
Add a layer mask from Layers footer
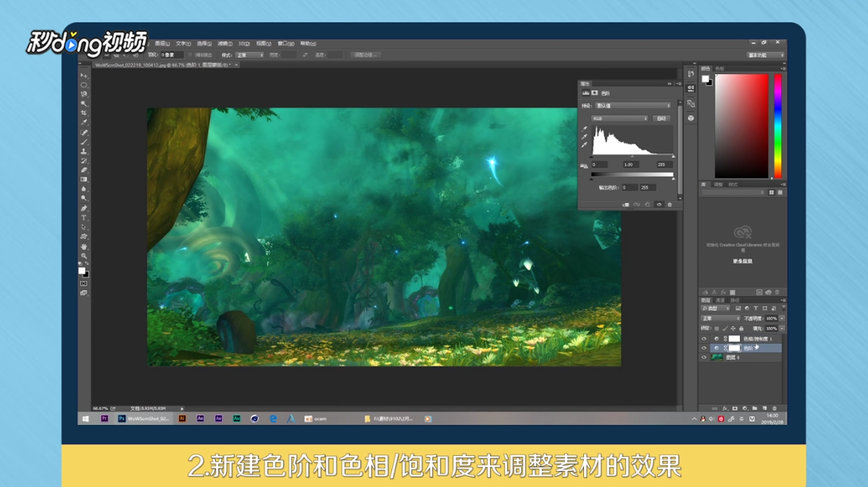pyautogui.click(x=734, y=408)
